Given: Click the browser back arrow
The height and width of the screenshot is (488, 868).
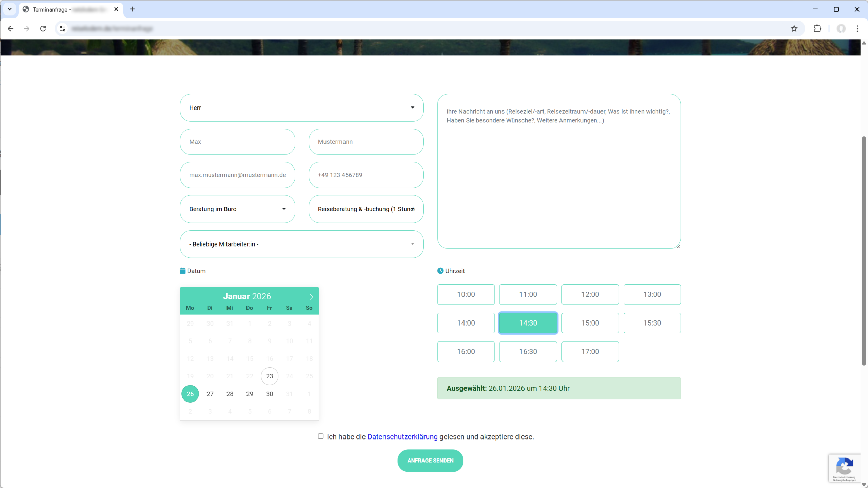Looking at the screenshot, I should coord(11,28).
